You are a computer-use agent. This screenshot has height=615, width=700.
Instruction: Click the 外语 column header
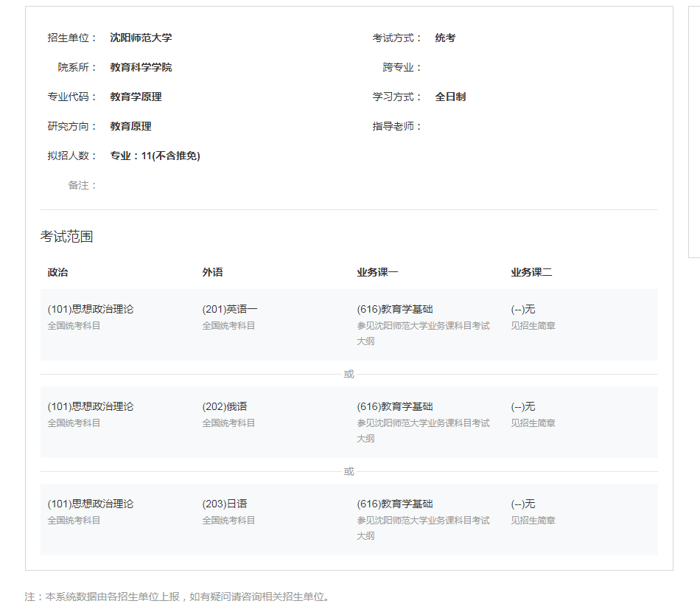click(x=212, y=272)
